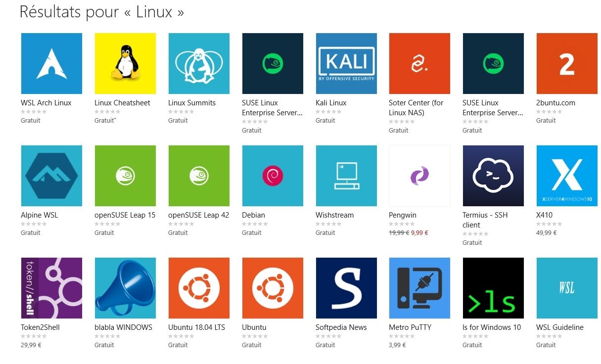
Task: Open the WSL Arch Linux app icon
Action: 51,63
